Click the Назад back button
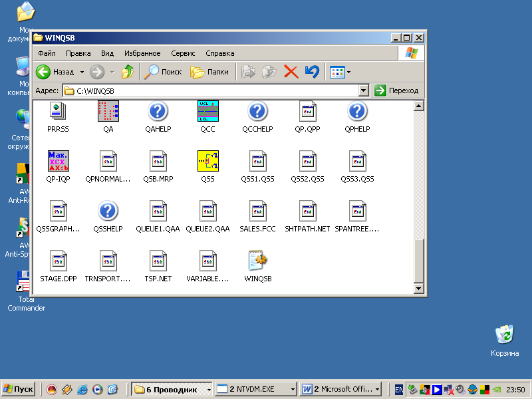Viewport: 532px width, 399px height. click(55, 72)
